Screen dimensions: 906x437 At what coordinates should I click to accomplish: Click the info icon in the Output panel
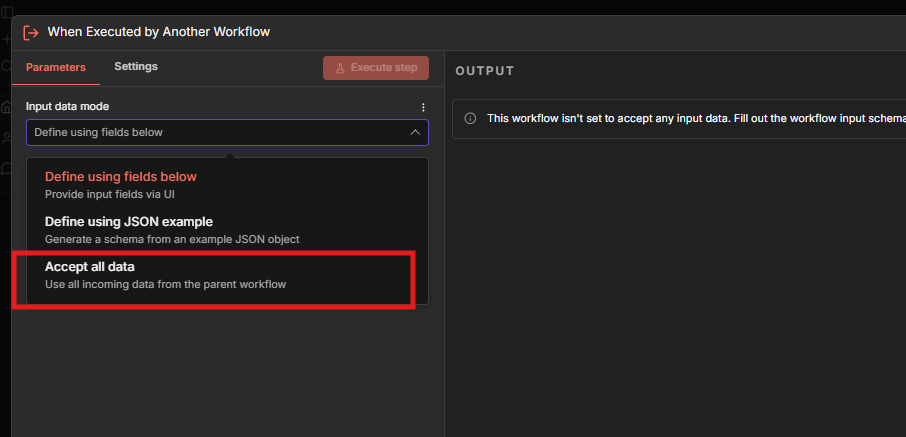[x=470, y=118]
